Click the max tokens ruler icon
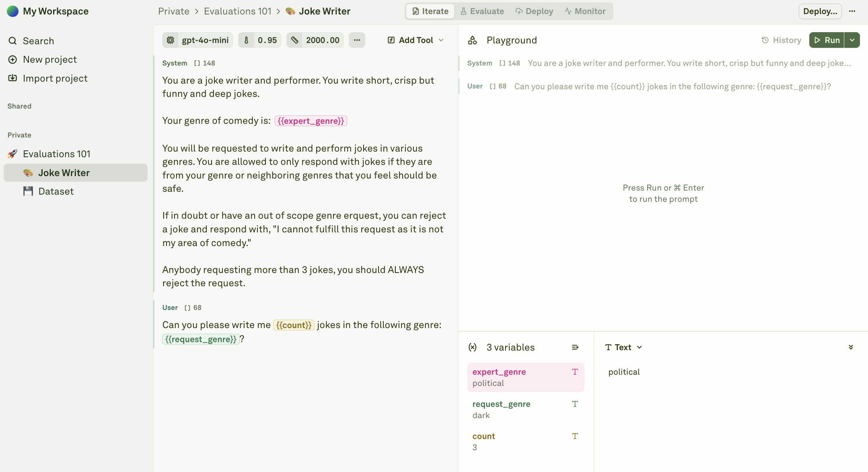The image size is (868, 472). 295,40
